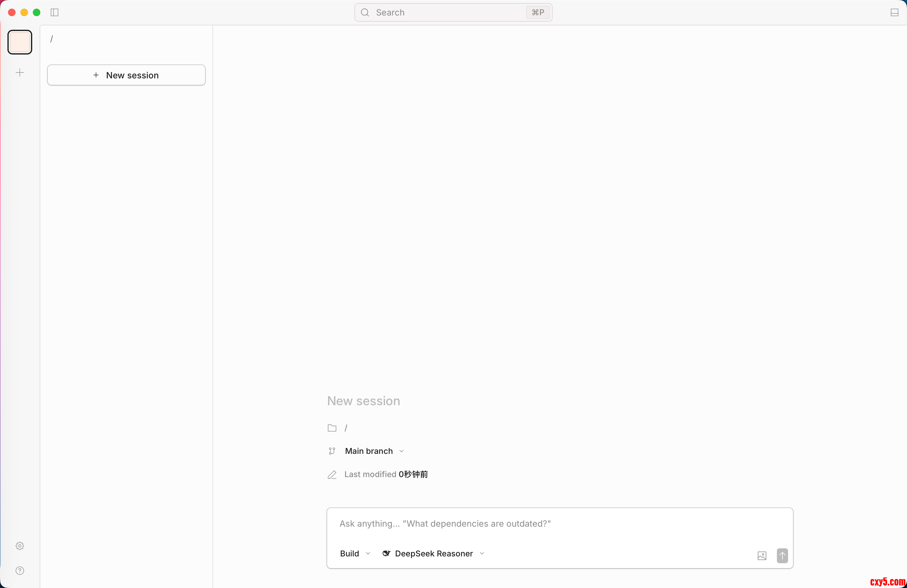Open the DeepSeek Reasoner model selector

tap(433, 553)
